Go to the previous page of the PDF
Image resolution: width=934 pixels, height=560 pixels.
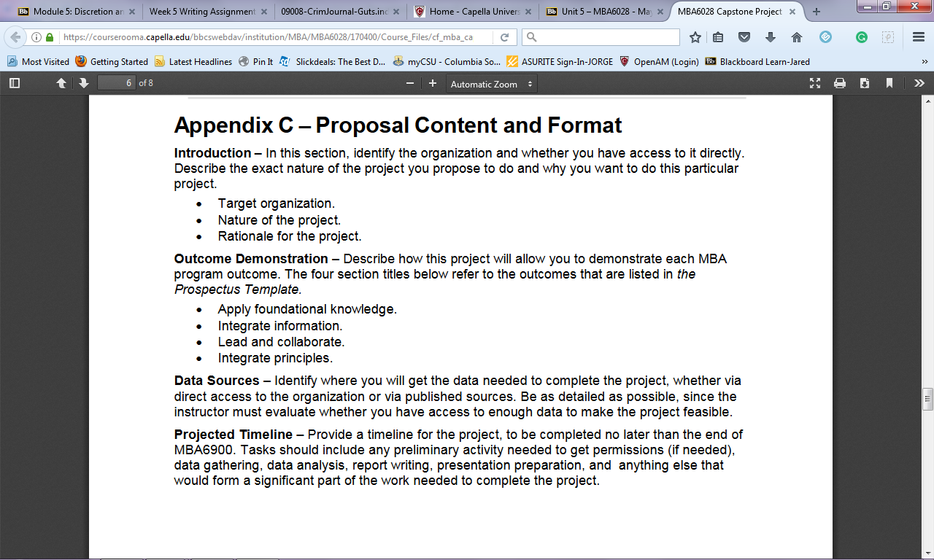click(62, 83)
